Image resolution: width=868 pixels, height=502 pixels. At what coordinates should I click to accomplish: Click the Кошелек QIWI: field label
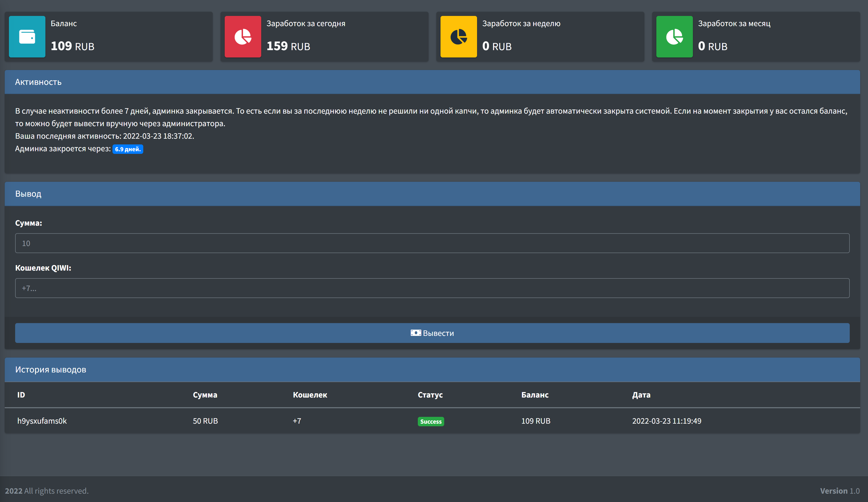point(43,268)
